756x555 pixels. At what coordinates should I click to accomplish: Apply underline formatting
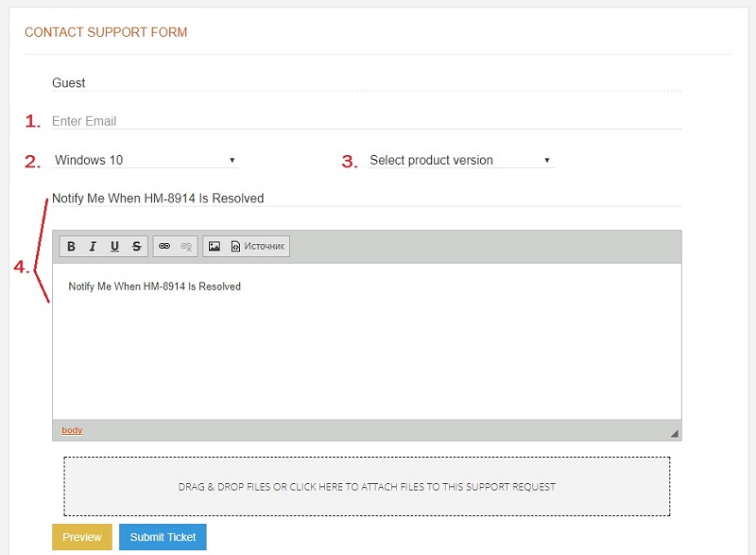(x=114, y=247)
